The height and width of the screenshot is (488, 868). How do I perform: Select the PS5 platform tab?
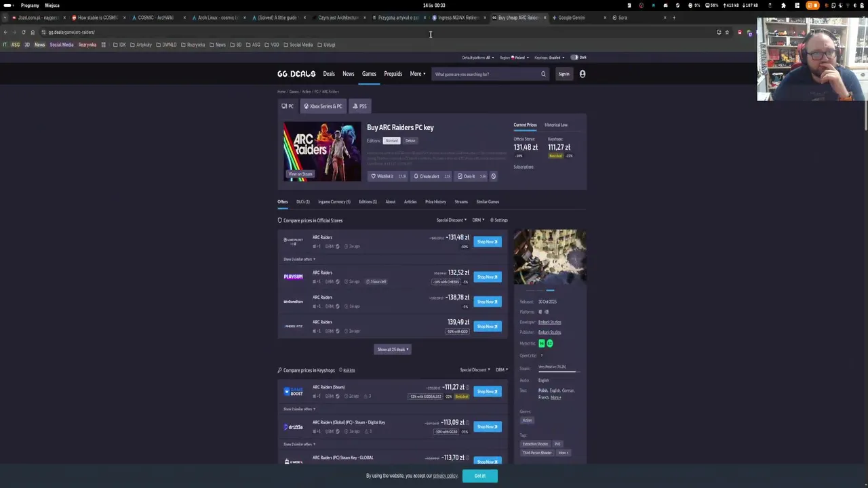point(359,106)
